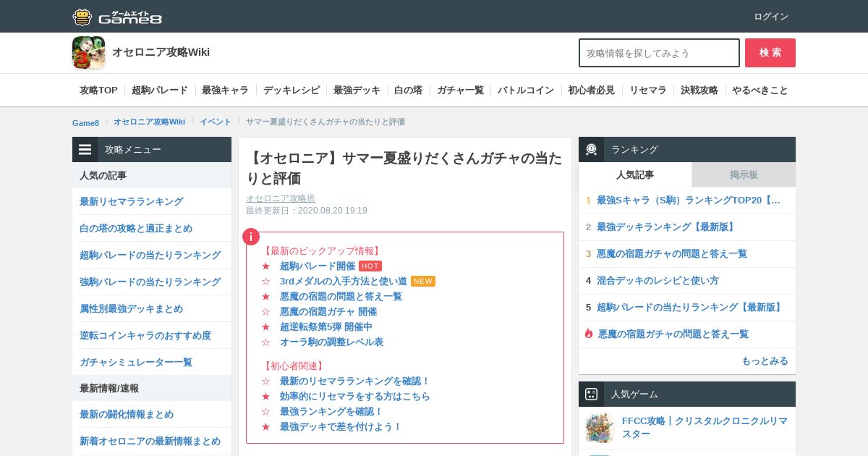Open 超逆転祭第5弾 開催中 link

coord(326,326)
